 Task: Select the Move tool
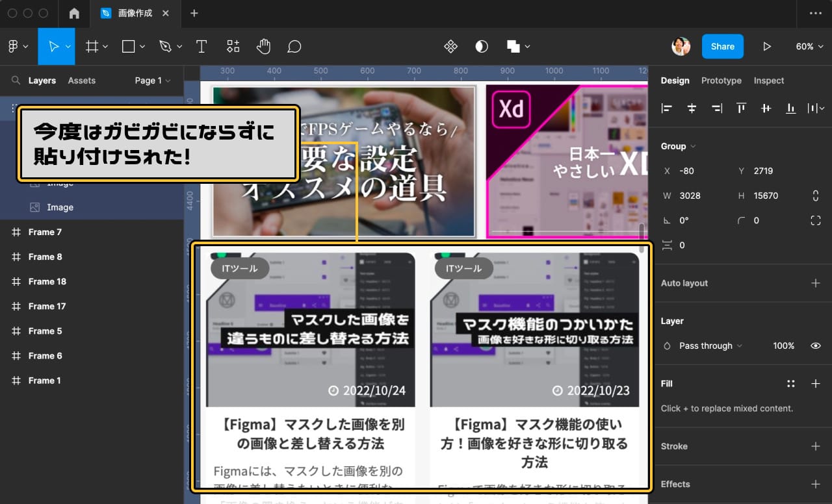[54, 47]
